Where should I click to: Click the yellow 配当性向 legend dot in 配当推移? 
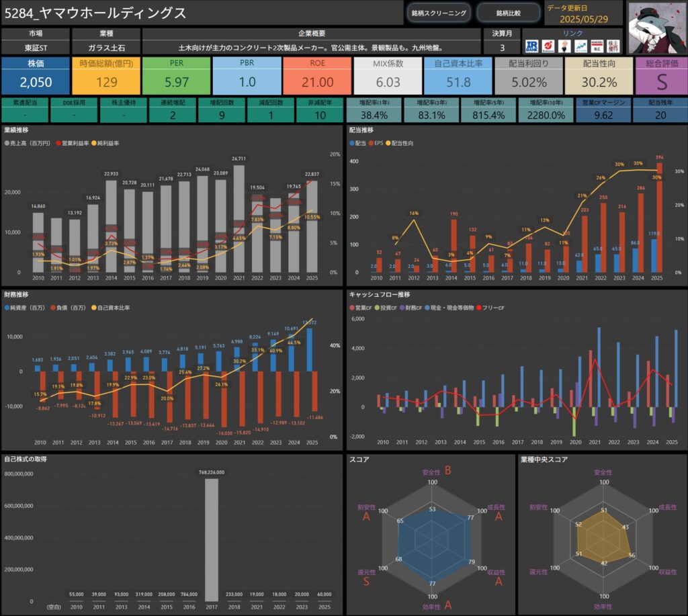coord(388,143)
